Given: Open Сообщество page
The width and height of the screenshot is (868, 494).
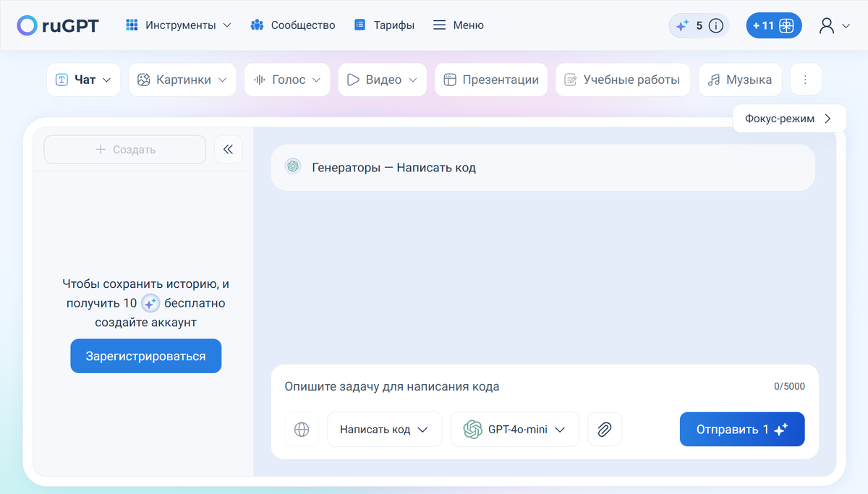Looking at the screenshot, I should pyautogui.click(x=293, y=25).
